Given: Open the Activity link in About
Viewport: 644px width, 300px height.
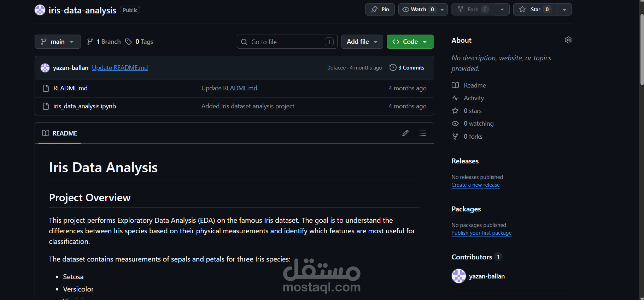Looking at the screenshot, I should click(x=468, y=98).
